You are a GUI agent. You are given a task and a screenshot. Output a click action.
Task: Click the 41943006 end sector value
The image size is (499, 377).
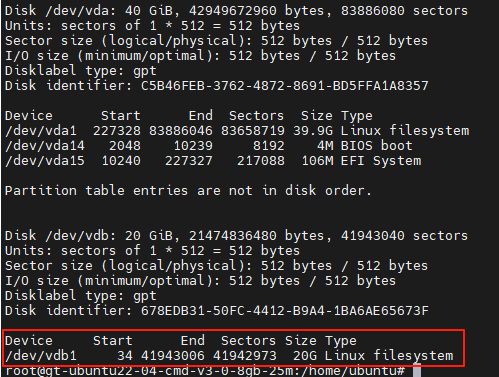click(x=173, y=356)
